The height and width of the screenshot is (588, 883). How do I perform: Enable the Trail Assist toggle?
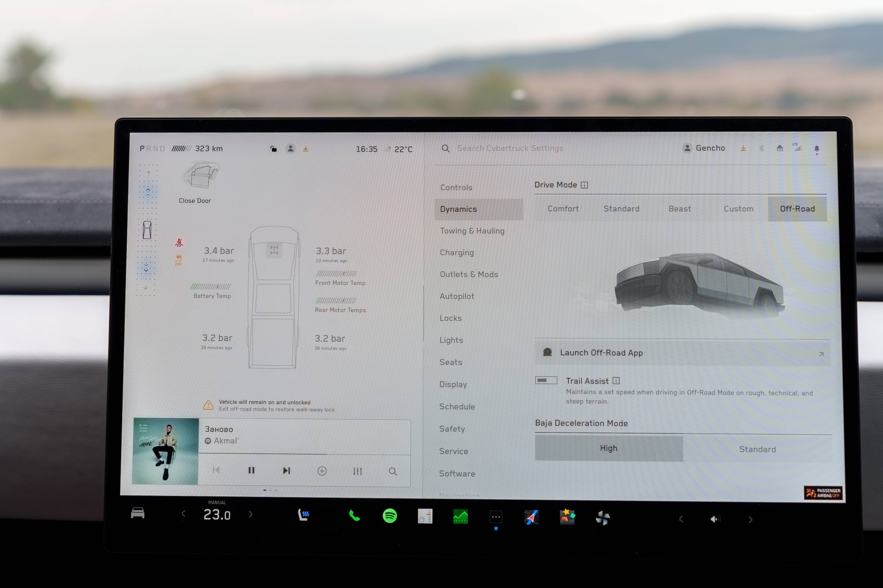coord(546,380)
